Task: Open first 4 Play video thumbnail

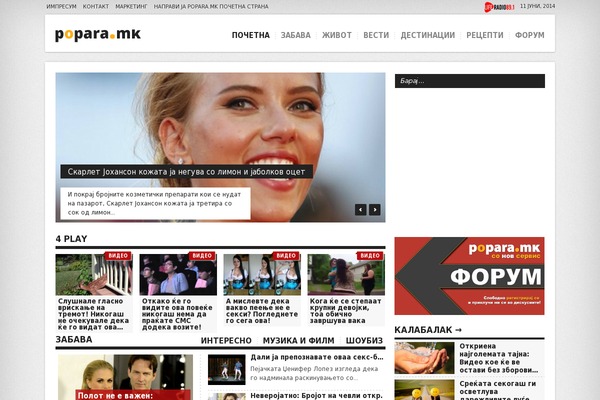Action: tap(93, 274)
